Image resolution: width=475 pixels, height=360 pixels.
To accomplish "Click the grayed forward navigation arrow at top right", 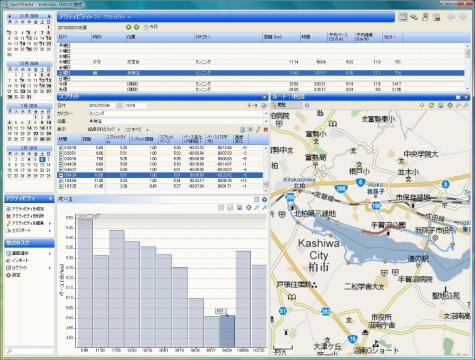I will click(x=463, y=17).
